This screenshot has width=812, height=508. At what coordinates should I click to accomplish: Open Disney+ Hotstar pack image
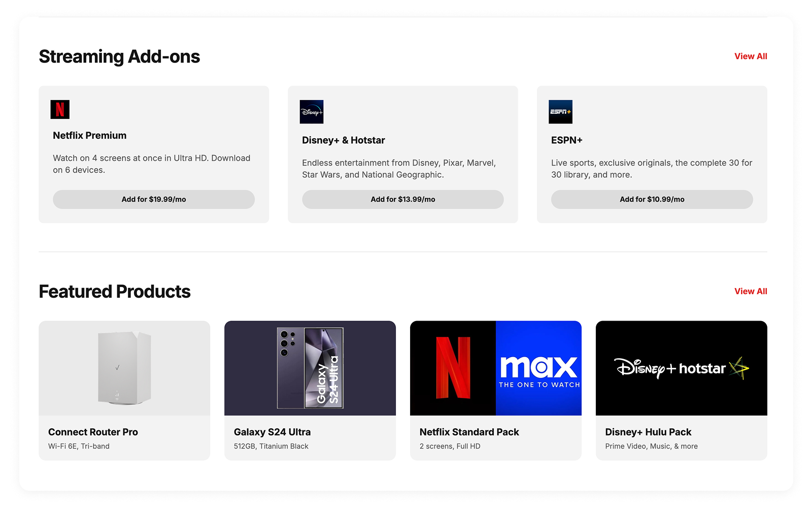tap(682, 368)
